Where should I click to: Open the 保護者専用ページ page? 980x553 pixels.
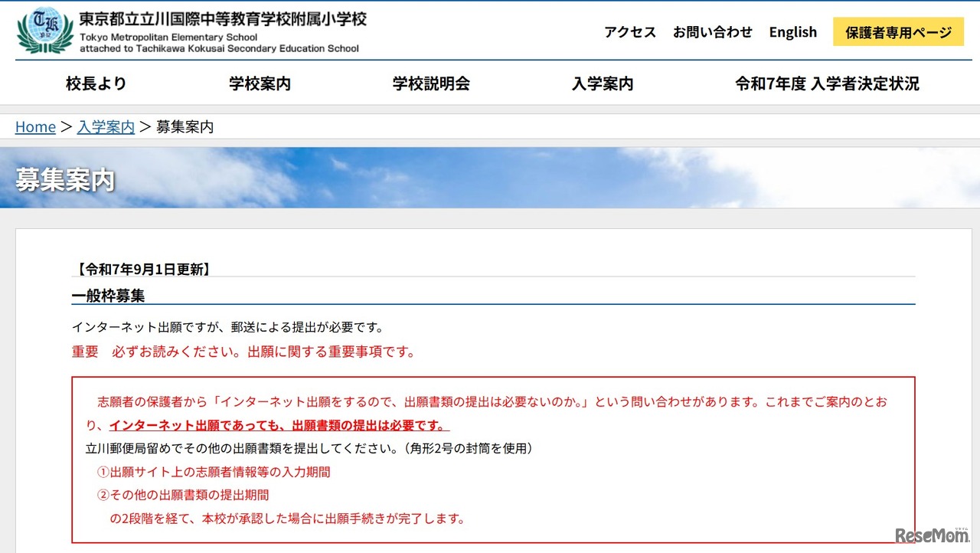pos(897,32)
